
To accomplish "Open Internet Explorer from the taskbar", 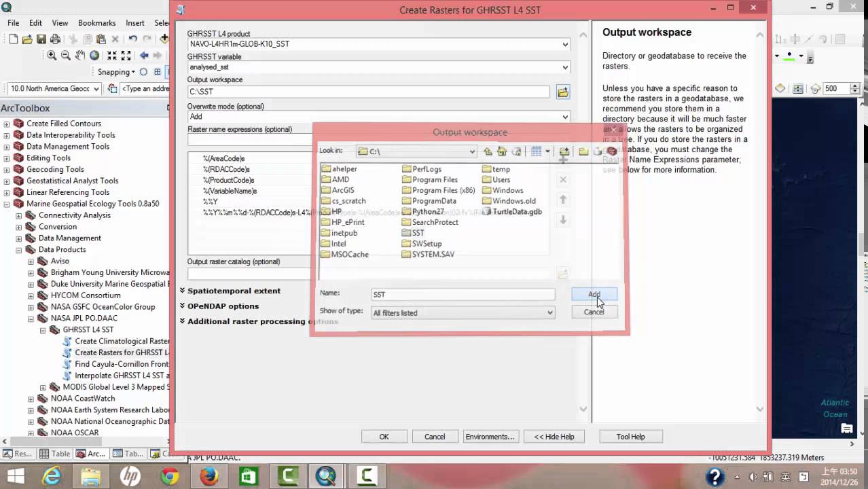I will [52, 476].
